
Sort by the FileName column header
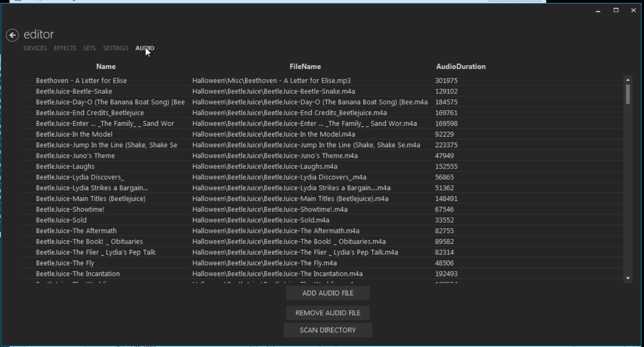click(x=305, y=67)
